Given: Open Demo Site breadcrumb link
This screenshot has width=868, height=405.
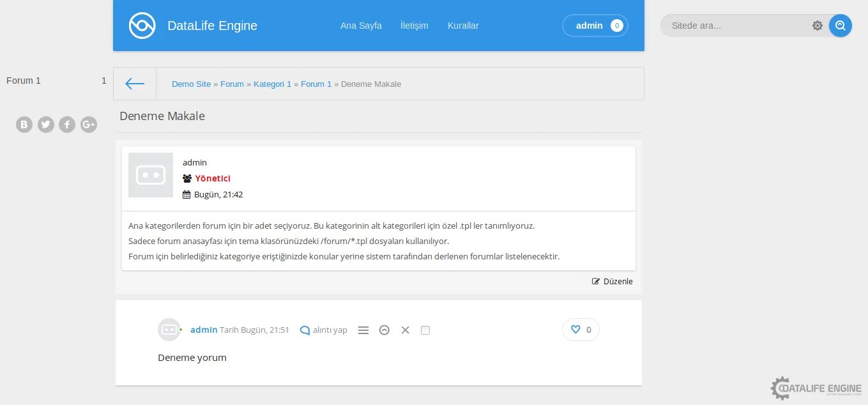Looking at the screenshot, I should tap(191, 84).
